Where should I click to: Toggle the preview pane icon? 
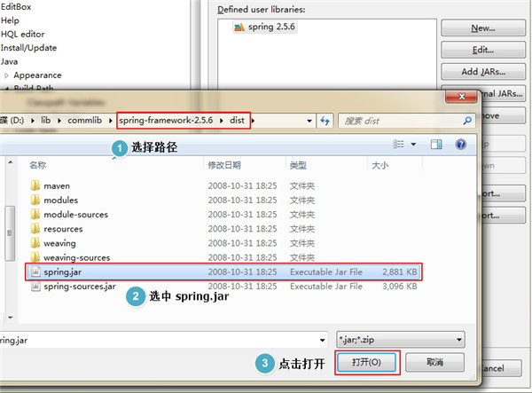(x=436, y=145)
